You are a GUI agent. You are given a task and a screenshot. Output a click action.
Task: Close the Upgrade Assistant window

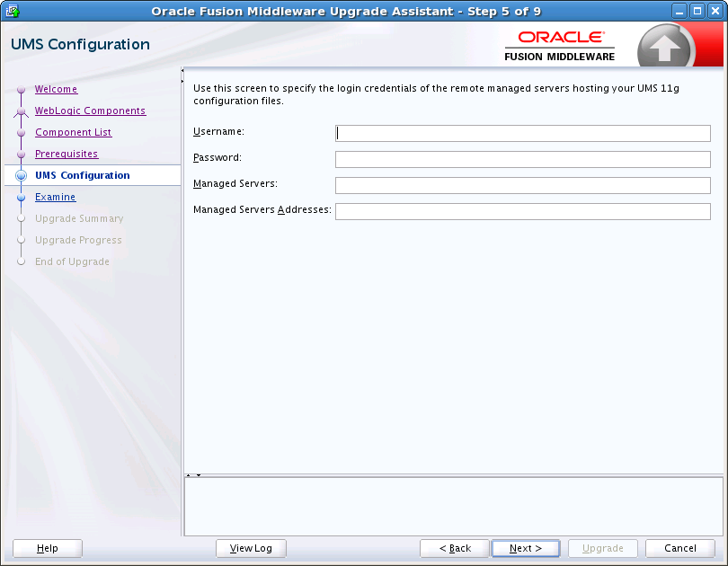coord(715,11)
